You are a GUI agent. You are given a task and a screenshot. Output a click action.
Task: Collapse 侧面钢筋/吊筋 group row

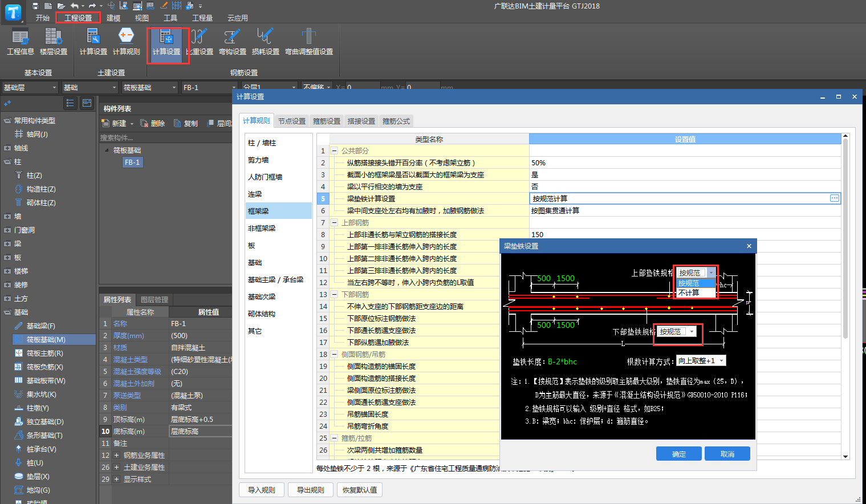coord(335,354)
